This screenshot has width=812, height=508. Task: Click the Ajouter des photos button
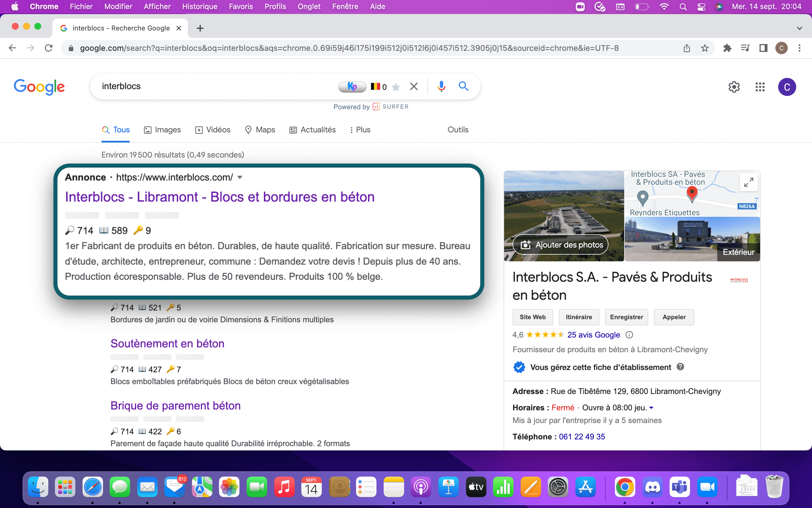coord(561,245)
